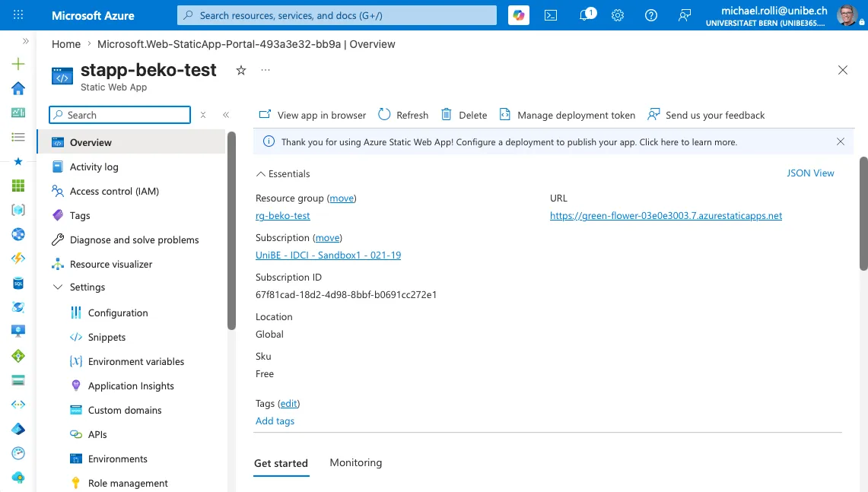Viewport: 868px width, 492px height.
Task: Switch to the Monitoring tab
Action: [356, 462]
